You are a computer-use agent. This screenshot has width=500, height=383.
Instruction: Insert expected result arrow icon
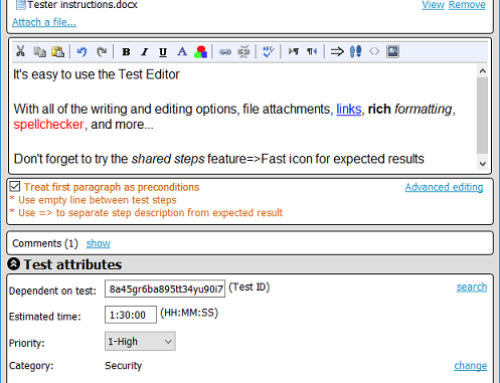coord(337,52)
